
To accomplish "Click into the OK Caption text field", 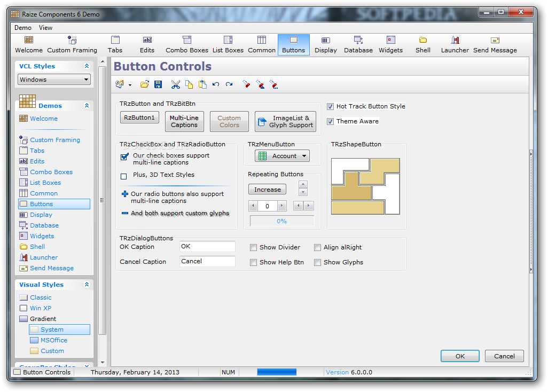I will coord(208,247).
